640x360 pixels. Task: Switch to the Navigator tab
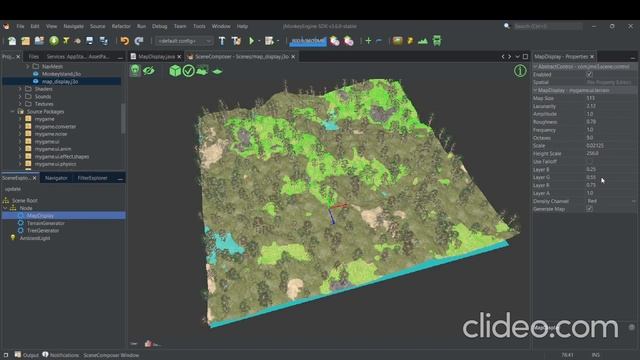coord(56,178)
